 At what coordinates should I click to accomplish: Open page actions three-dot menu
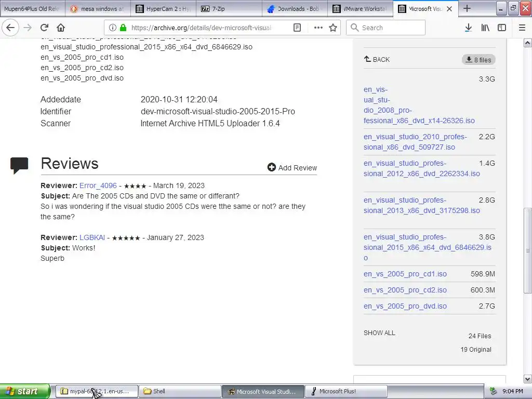(x=318, y=28)
